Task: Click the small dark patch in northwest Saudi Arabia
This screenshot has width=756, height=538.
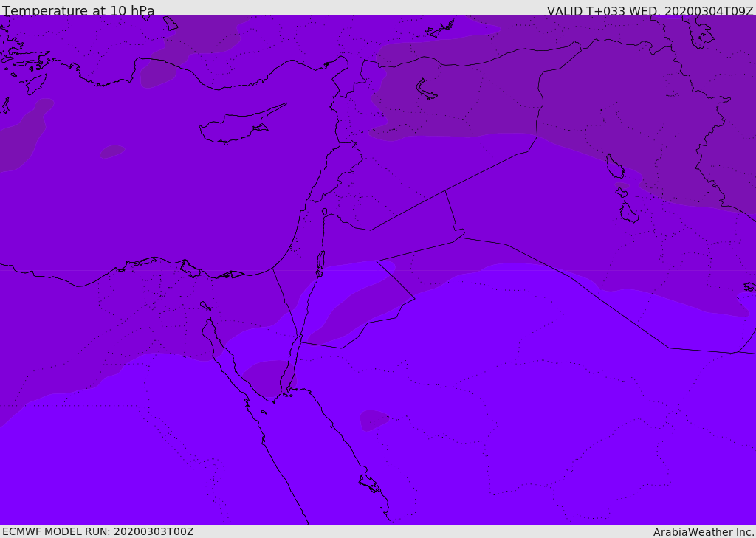Action: pyautogui.click(x=374, y=420)
